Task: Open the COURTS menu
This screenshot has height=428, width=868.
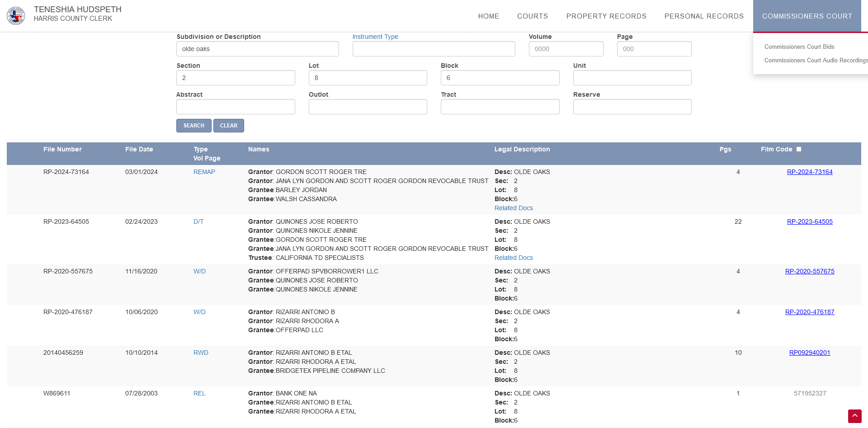Action: point(533,16)
